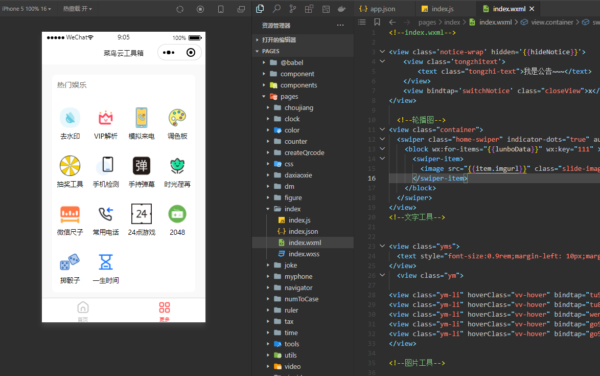This screenshot has height=376, width=600.
Task: Open the Explorer files icon in sidebar
Action: (260, 9)
